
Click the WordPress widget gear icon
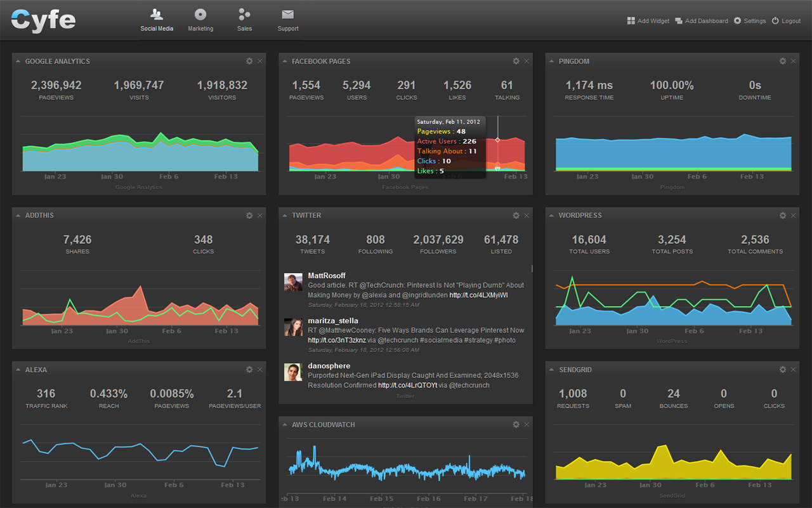[783, 215]
